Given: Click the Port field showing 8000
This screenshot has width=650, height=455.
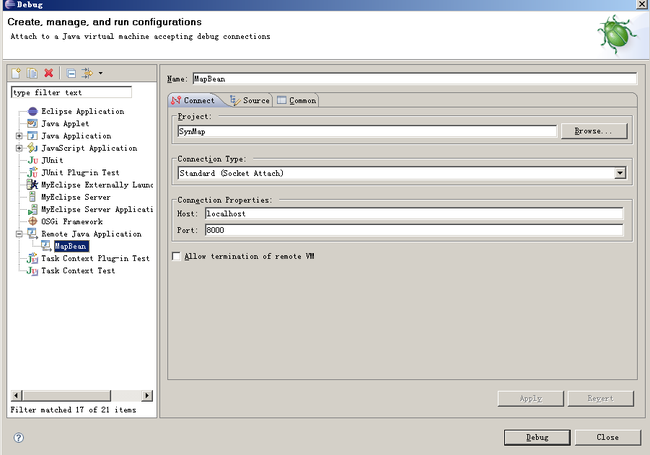Looking at the screenshot, I should point(414,230).
